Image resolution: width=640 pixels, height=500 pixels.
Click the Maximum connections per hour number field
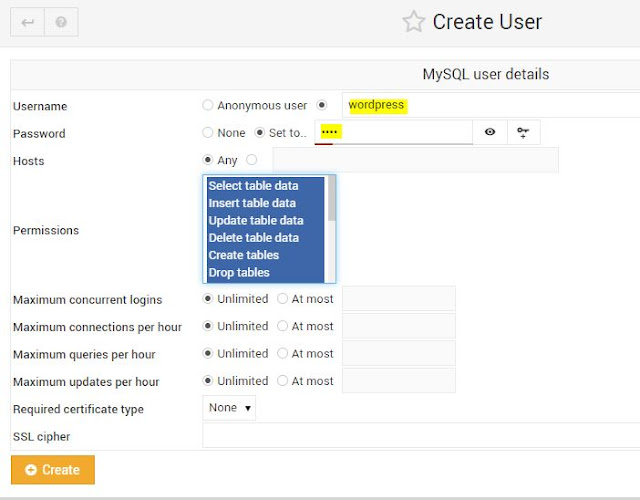(399, 326)
